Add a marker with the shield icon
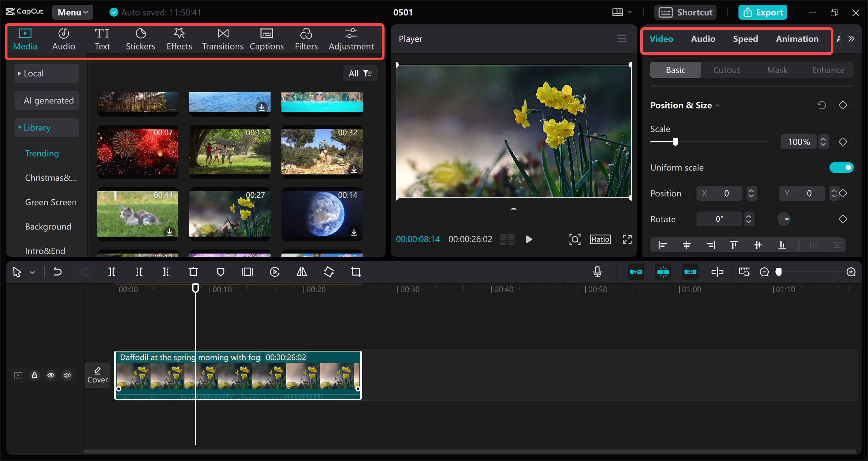 point(220,272)
